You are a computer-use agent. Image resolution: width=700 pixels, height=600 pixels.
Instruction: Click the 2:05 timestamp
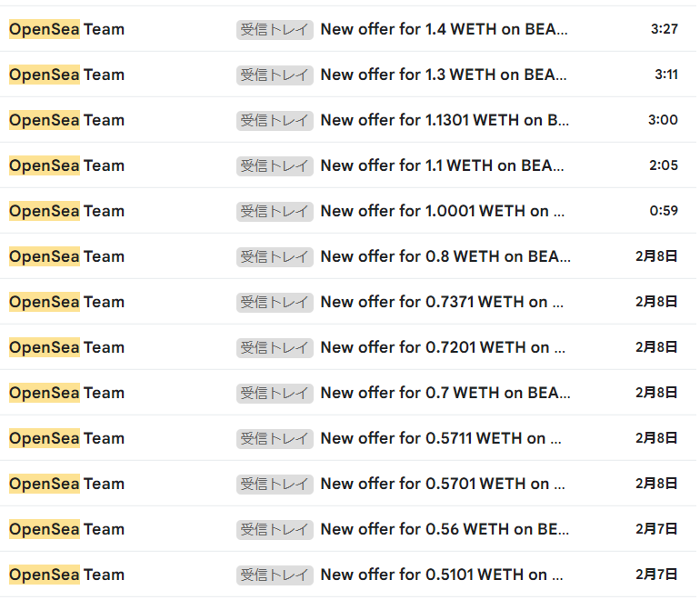664,165
